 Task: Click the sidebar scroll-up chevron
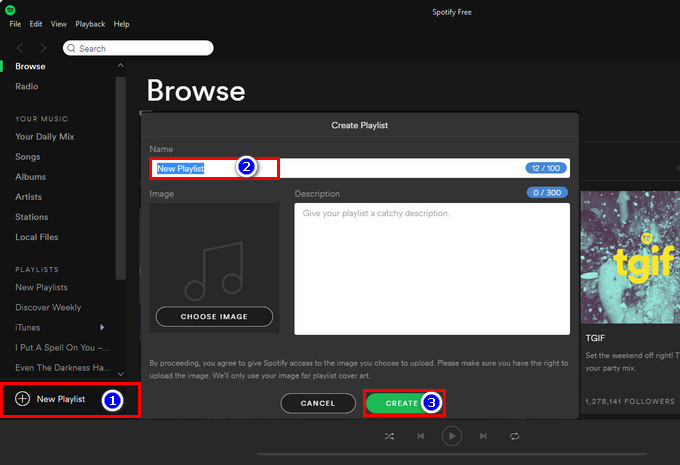(121, 65)
